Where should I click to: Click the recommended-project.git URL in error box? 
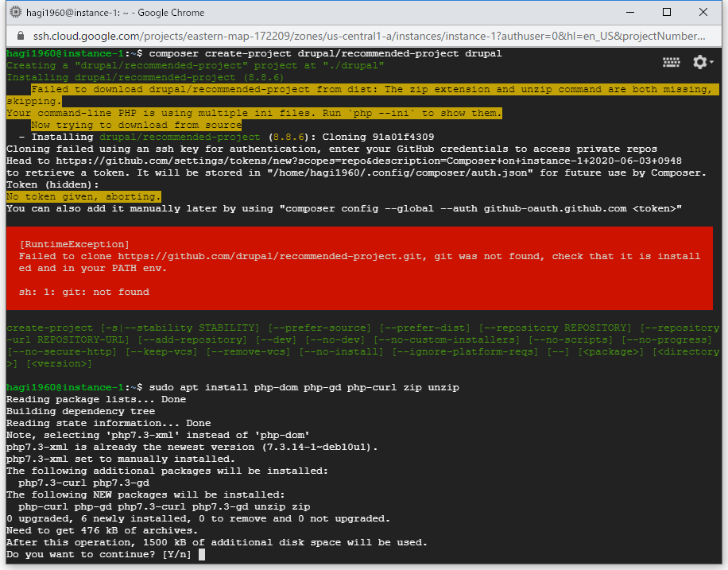(x=269, y=257)
